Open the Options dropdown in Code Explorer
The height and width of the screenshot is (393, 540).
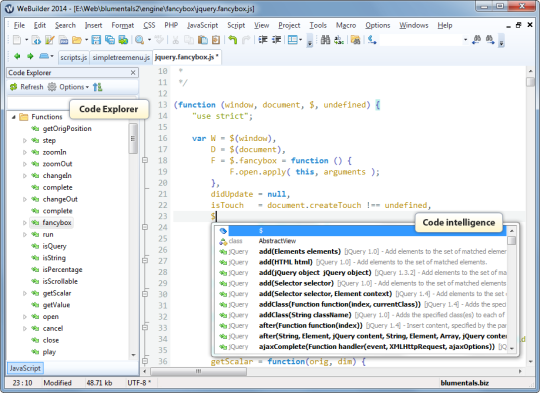(x=68, y=87)
